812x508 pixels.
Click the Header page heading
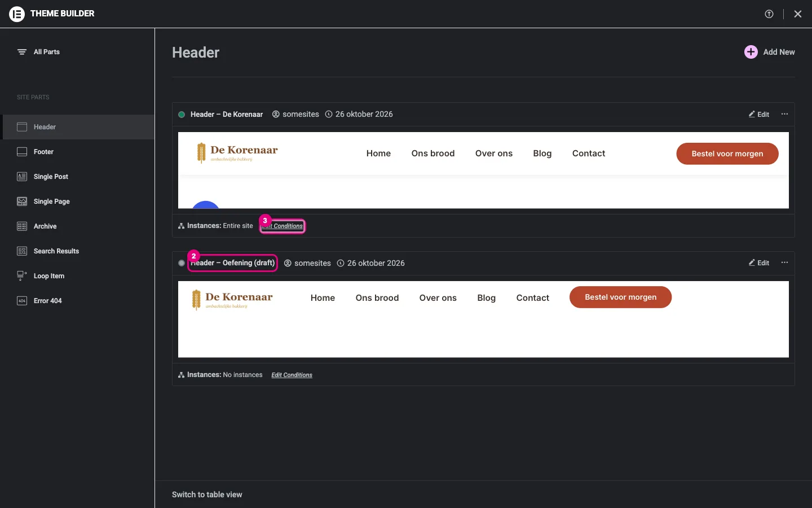point(196,52)
